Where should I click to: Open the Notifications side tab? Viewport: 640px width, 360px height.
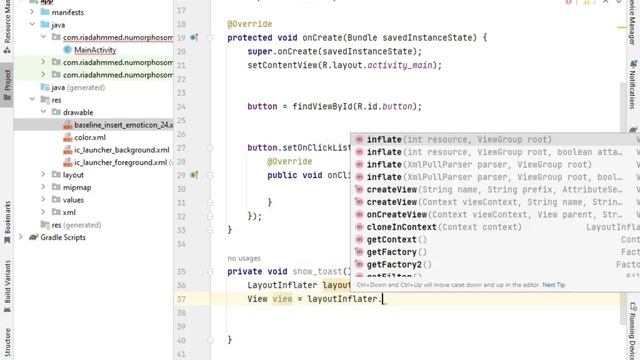pos(633,85)
